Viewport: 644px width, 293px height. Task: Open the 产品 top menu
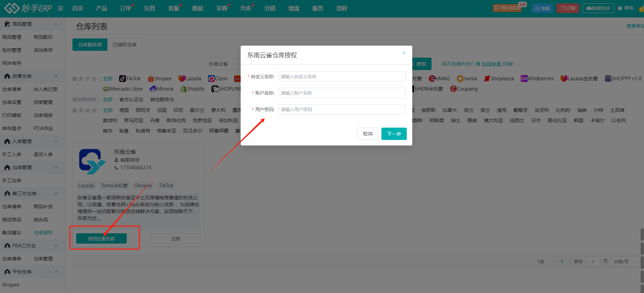102,8
